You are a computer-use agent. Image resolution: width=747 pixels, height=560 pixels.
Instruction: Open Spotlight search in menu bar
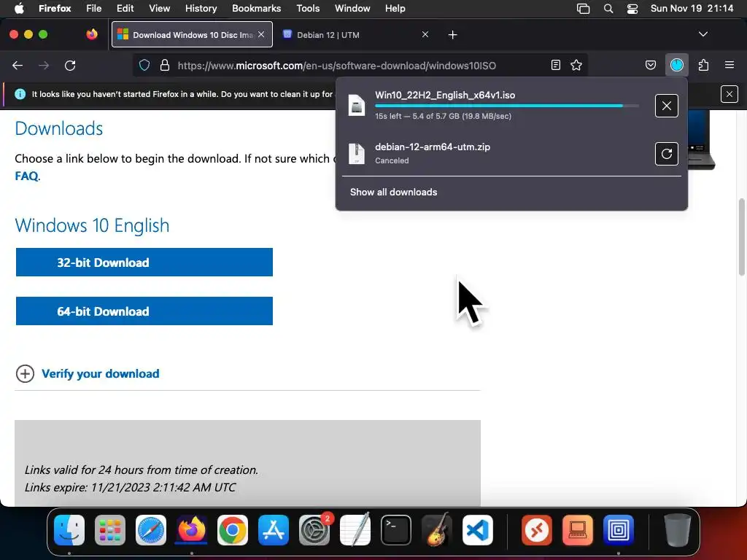pyautogui.click(x=608, y=9)
